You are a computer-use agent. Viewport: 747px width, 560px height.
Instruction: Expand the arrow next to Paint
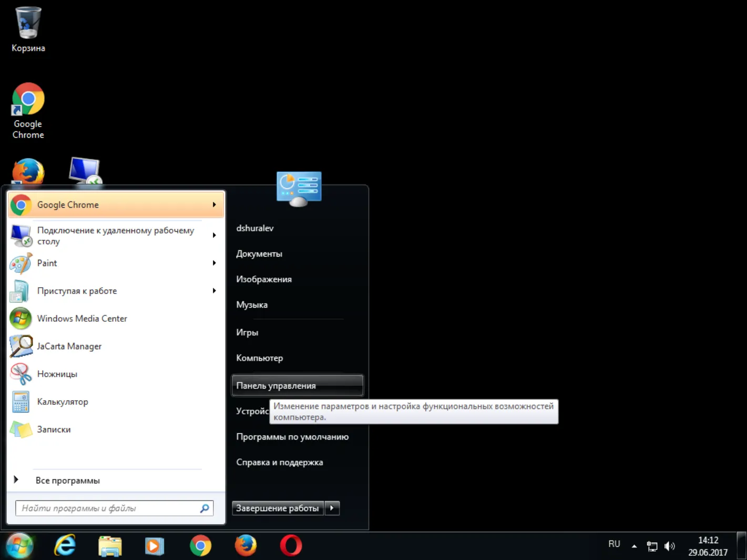tap(214, 263)
